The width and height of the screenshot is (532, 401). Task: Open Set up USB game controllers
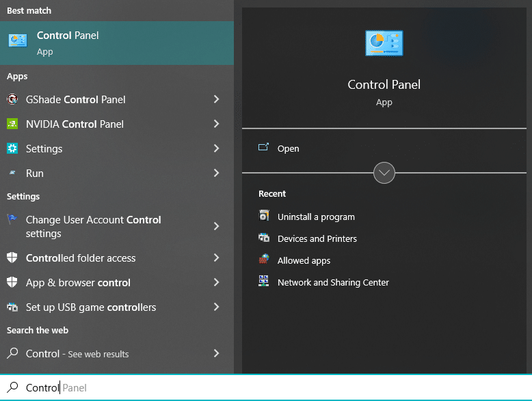pos(117,307)
